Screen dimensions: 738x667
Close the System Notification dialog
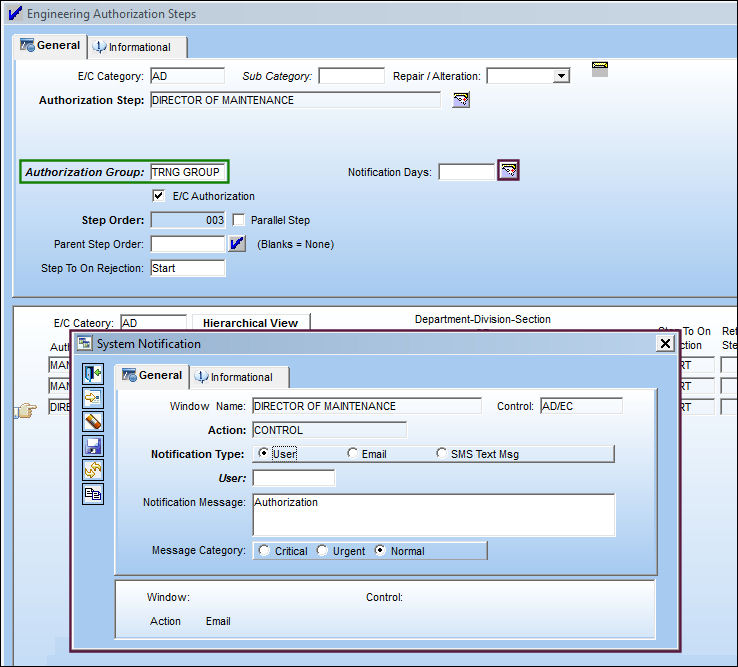tap(665, 343)
